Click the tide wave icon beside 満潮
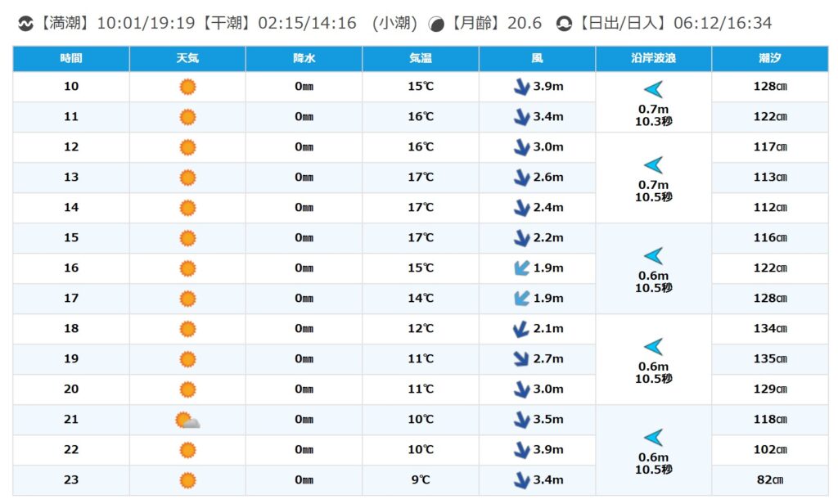Viewport: 838px width, 504px height. (25, 24)
